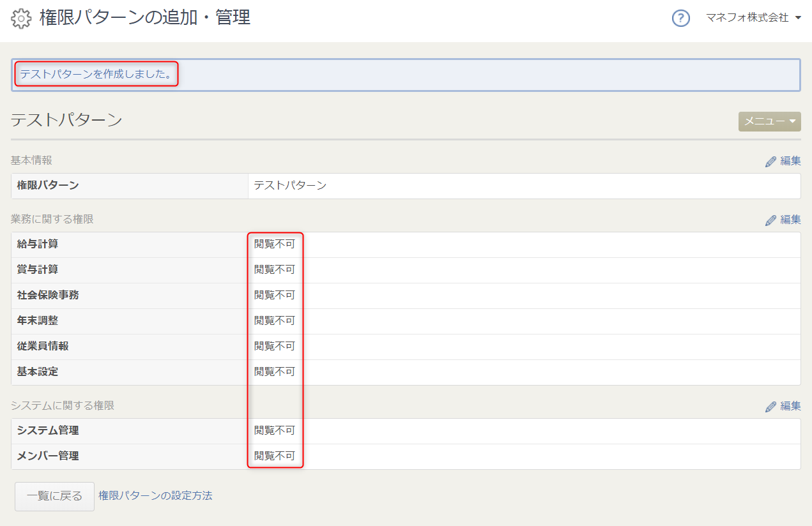This screenshot has height=526, width=812.
Task: Click 閲覧不可 value in 給与計算 row
Action: (x=275, y=244)
